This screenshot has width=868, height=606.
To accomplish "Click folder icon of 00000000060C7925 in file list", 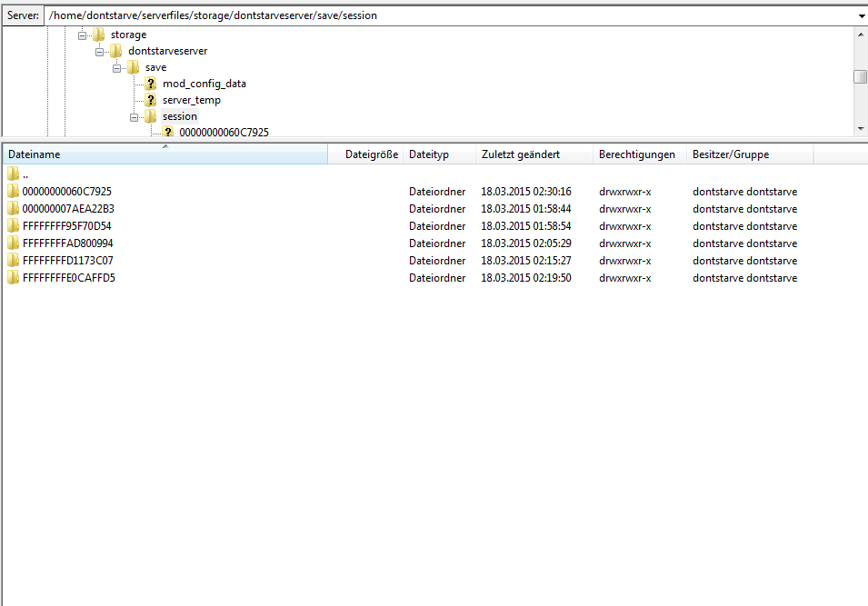I will (13, 192).
